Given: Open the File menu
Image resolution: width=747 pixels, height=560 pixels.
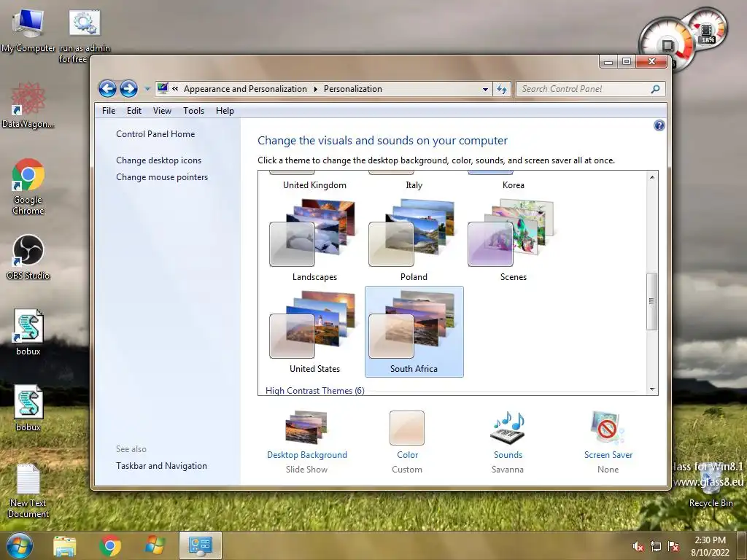Looking at the screenshot, I should (x=109, y=111).
